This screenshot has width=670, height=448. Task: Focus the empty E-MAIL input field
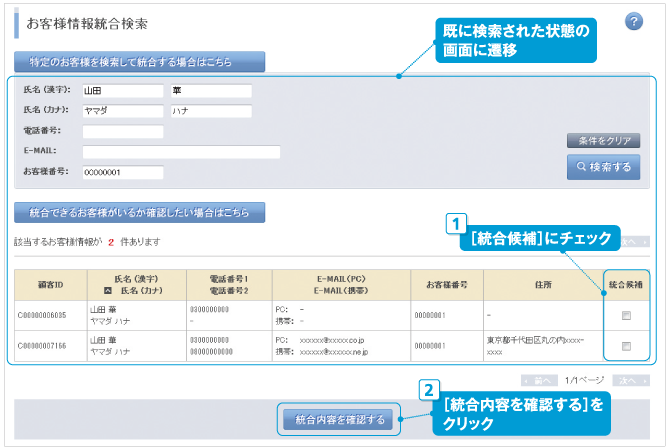click(x=181, y=152)
